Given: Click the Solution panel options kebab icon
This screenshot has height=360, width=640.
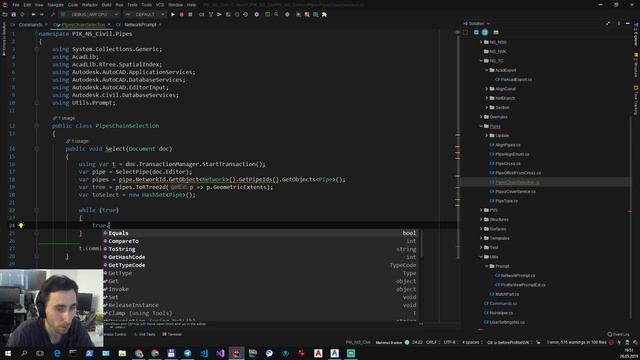Looking at the screenshot, I should point(619,24).
